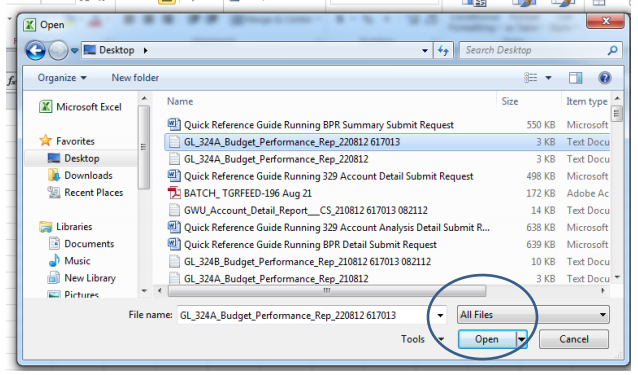Click New folder
The height and width of the screenshot is (375, 638).
135,78
